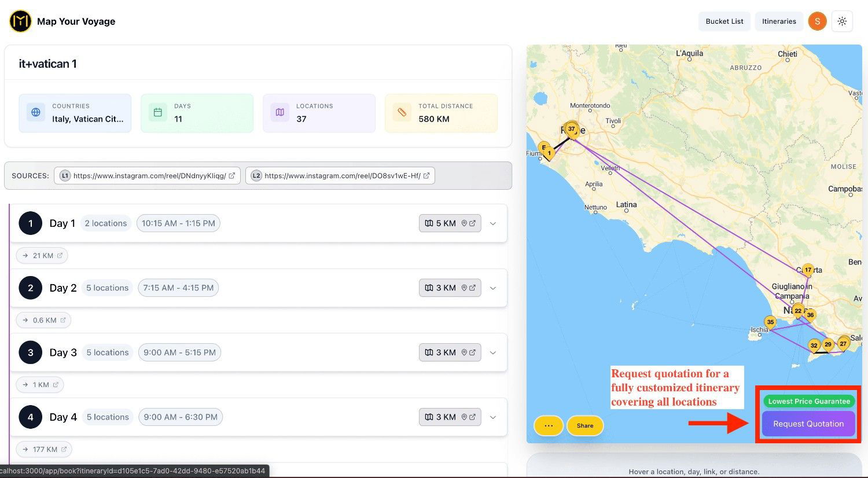868x478 pixels.
Task: Select map marker 37 near Rome
Action: tap(572, 130)
